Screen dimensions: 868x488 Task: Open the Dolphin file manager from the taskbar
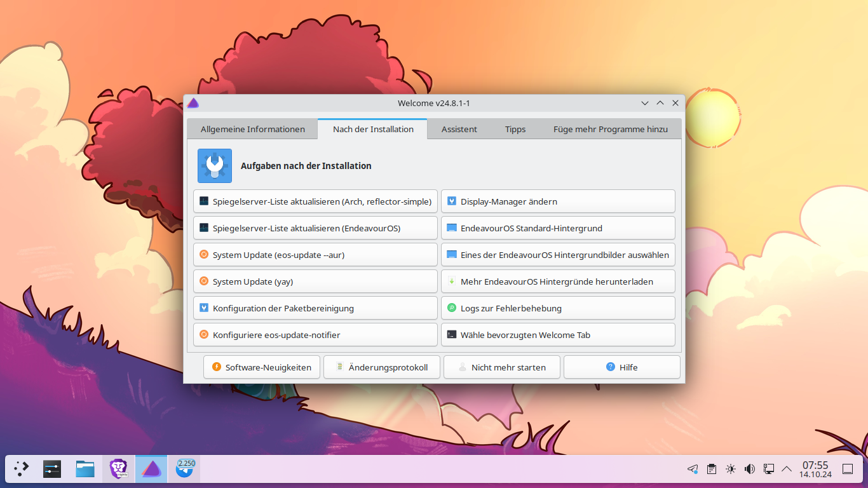click(x=85, y=469)
